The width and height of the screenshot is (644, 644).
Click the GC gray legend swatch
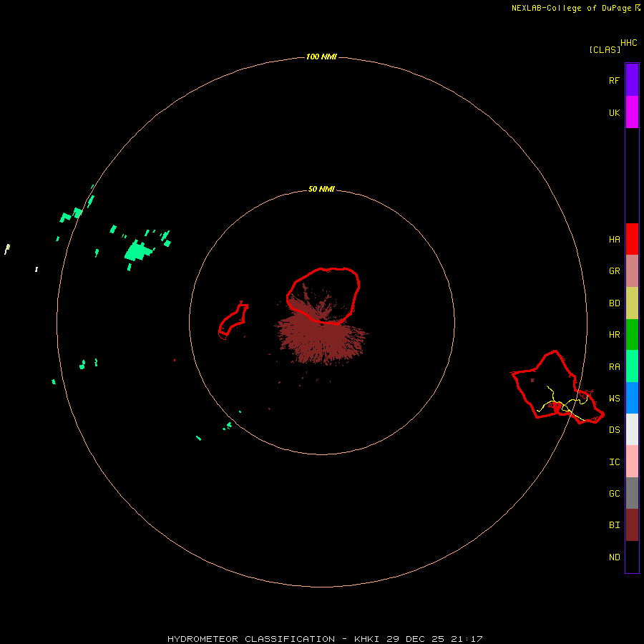tap(632, 493)
